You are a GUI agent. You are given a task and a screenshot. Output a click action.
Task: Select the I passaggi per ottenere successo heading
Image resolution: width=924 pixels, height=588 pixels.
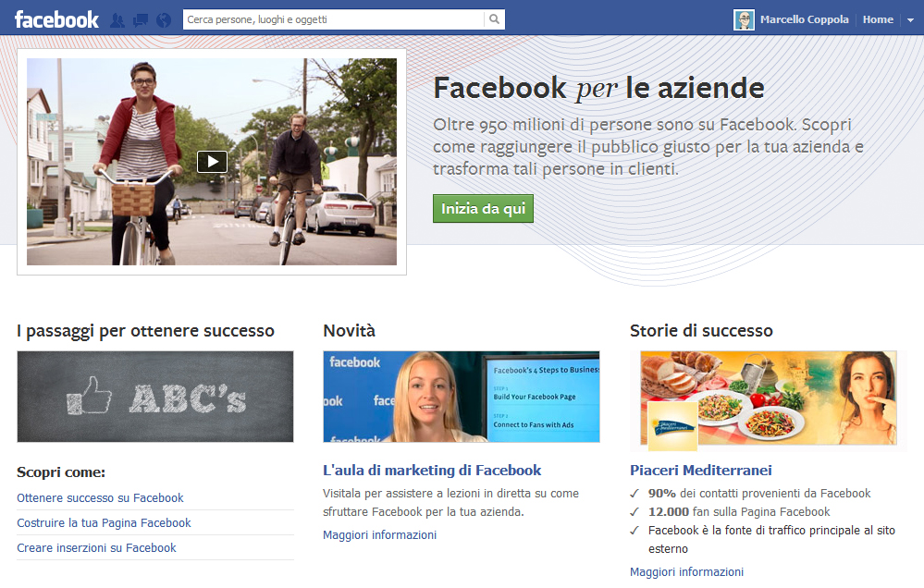145,331
